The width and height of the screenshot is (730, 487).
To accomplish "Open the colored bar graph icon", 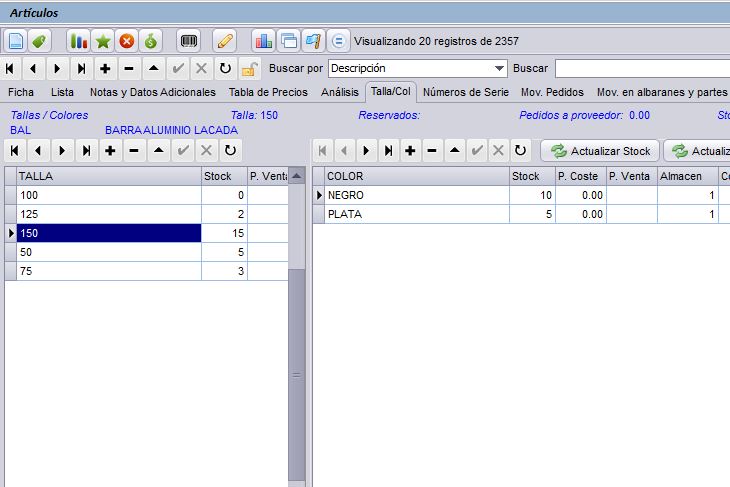I will pyautogui.click(x=264, y=41).
